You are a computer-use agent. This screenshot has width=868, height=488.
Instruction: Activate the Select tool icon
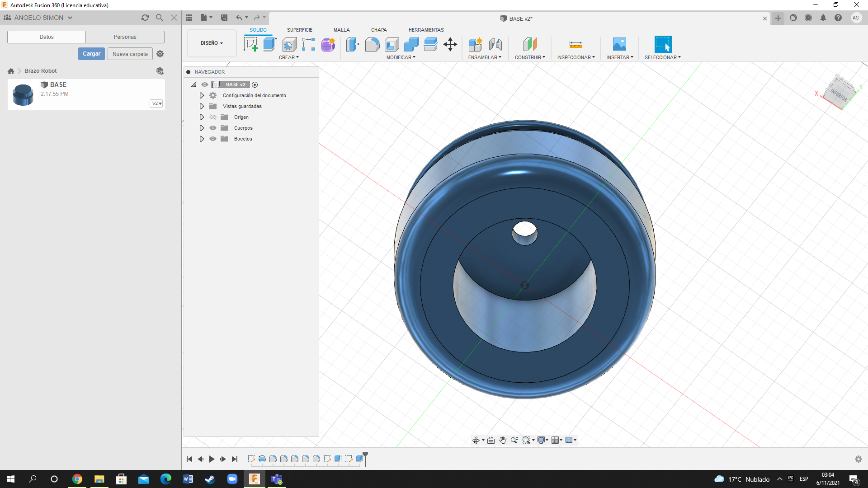coord(663,44)
